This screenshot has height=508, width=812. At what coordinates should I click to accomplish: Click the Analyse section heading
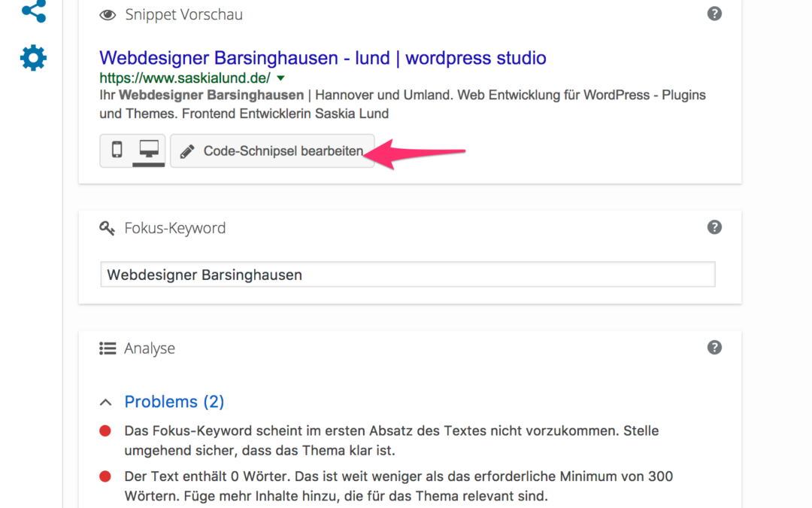tap(149, 348)
